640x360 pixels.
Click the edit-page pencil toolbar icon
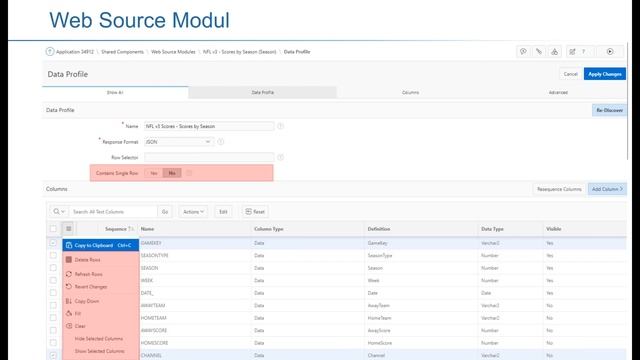click(x=572, y=52)
